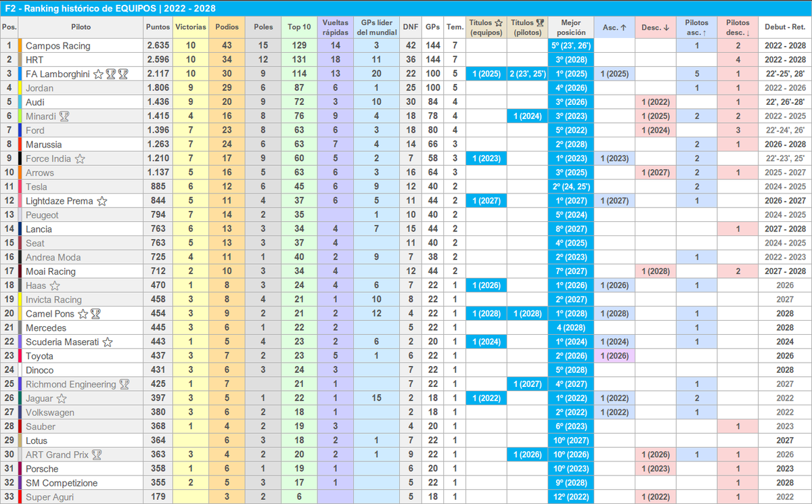Select the 'Tem.' column header
The width and height of the screenshot is (812, 504).
pyautogui.click(x=455, y=28)
